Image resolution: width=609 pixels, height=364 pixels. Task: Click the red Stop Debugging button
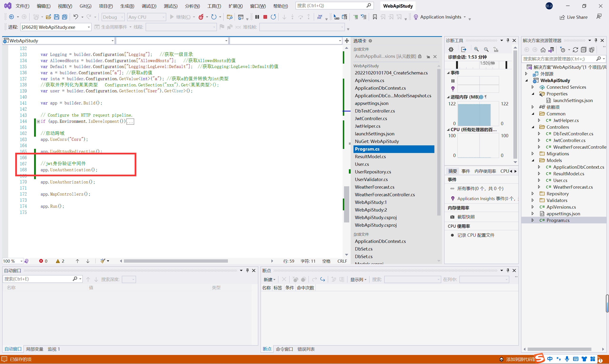point(265,17)
